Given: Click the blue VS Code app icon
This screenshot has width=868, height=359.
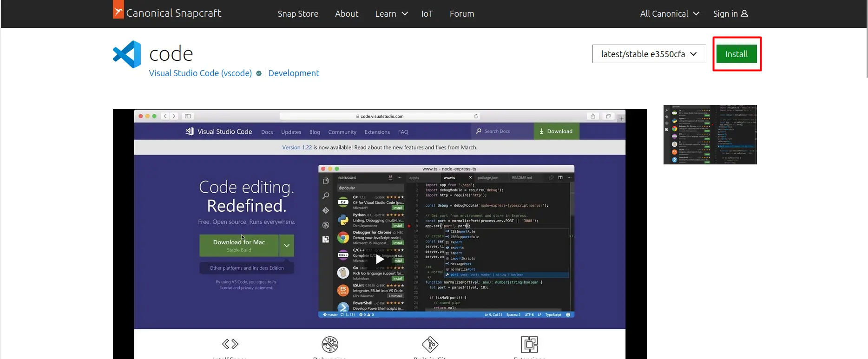Looking at the screenshot, I should tap(127, 54).
